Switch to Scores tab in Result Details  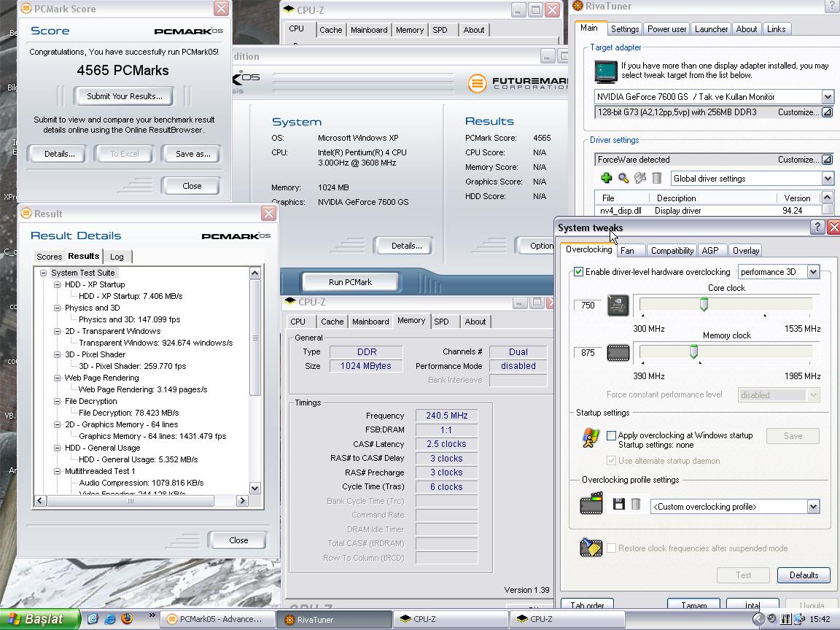tap(50, 257)
